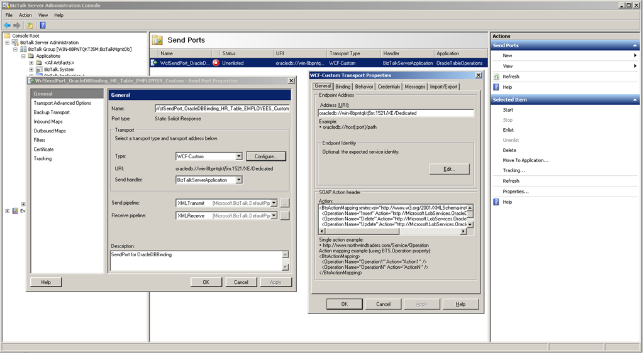Viewport: 644px width, 353px height.
Task: Switch to the Binding tab
Action: [343, 87]
